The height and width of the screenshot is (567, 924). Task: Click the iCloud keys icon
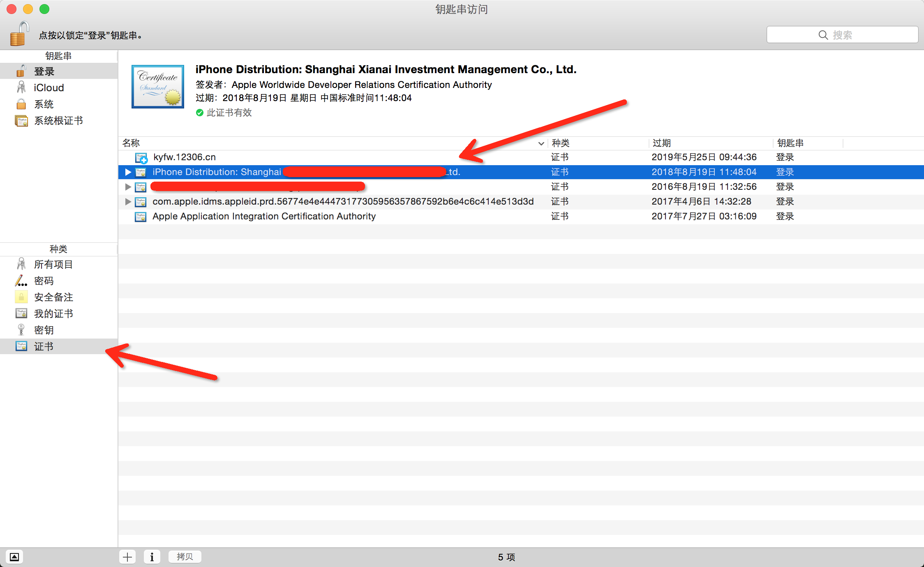21,87
